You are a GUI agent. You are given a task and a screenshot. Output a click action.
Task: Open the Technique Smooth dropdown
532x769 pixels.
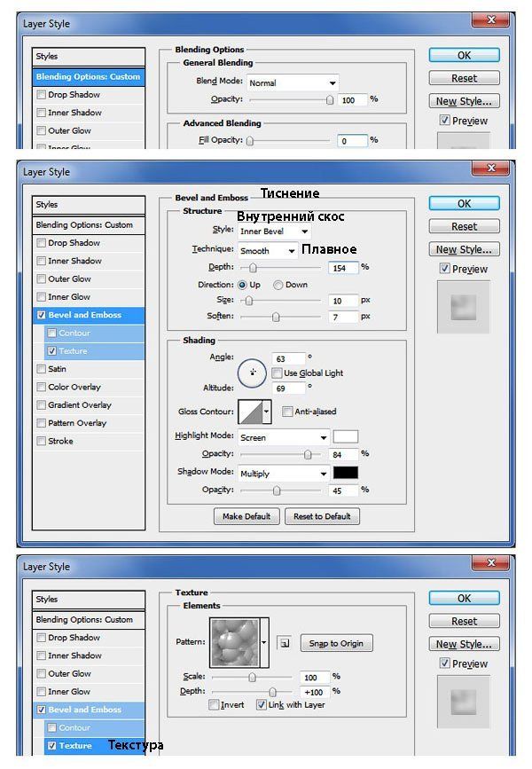[x=268, y=251]
